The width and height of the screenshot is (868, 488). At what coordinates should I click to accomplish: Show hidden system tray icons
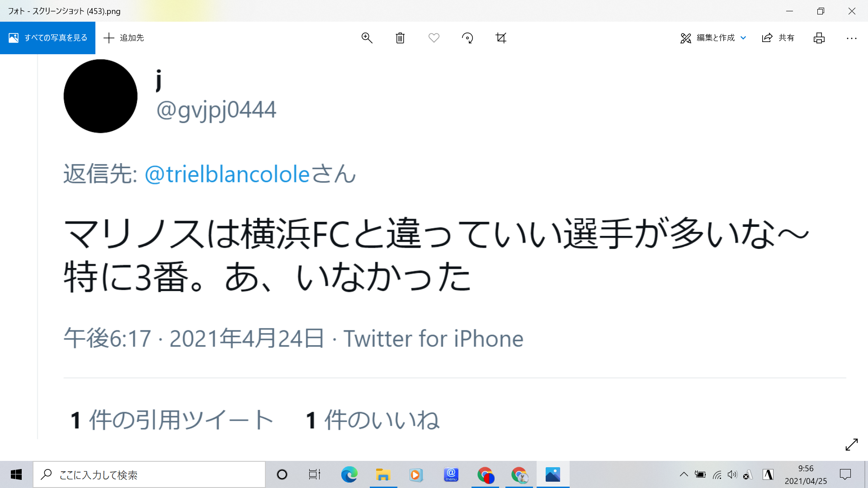[x=684, y=474]
